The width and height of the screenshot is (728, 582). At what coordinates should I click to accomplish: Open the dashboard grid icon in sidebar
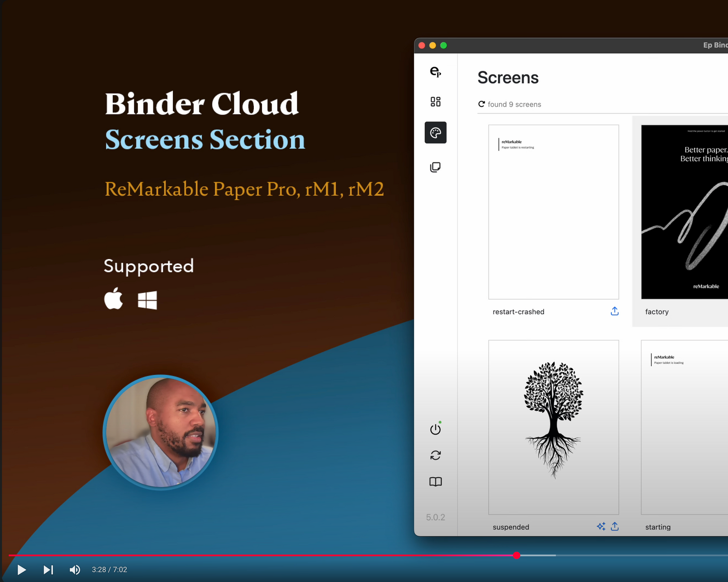tap(435, 102)
